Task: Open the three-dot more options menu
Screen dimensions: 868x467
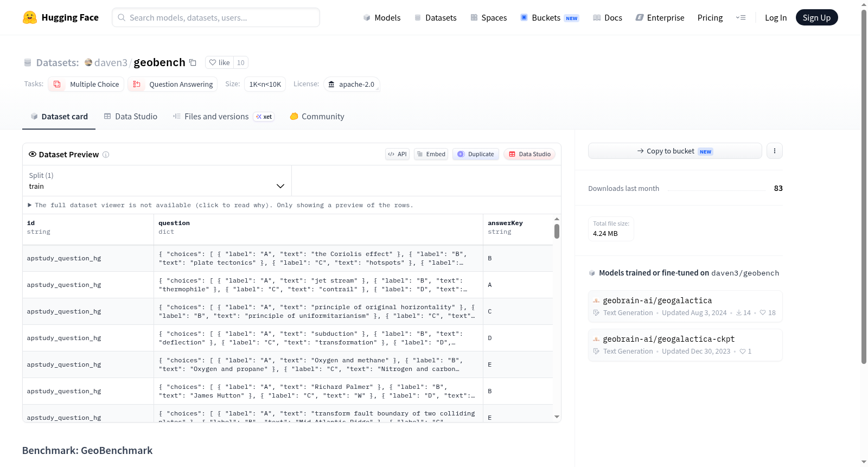Action: [775, 151]
